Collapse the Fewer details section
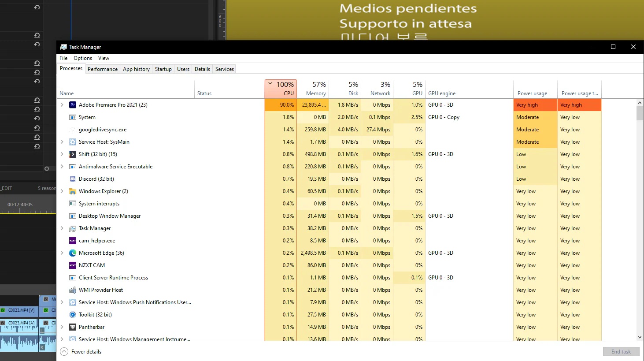Viewport: 644px width, 361px height. (64, 351)
